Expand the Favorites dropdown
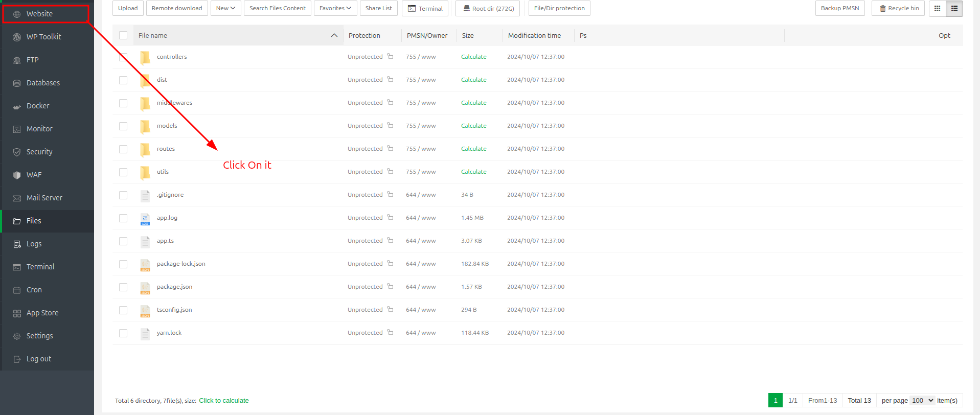 [x=335, y=8]
